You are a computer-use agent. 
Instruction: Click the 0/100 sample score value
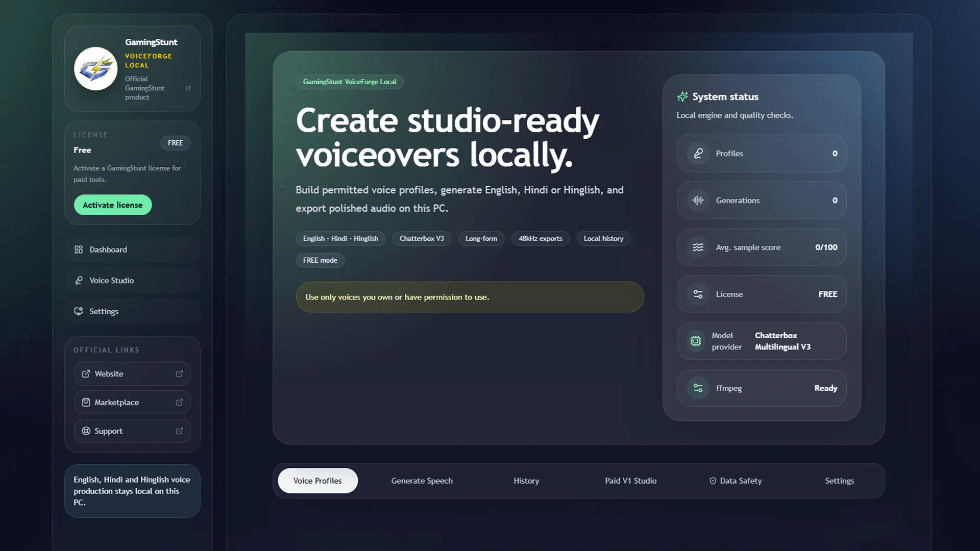point(826,247)
